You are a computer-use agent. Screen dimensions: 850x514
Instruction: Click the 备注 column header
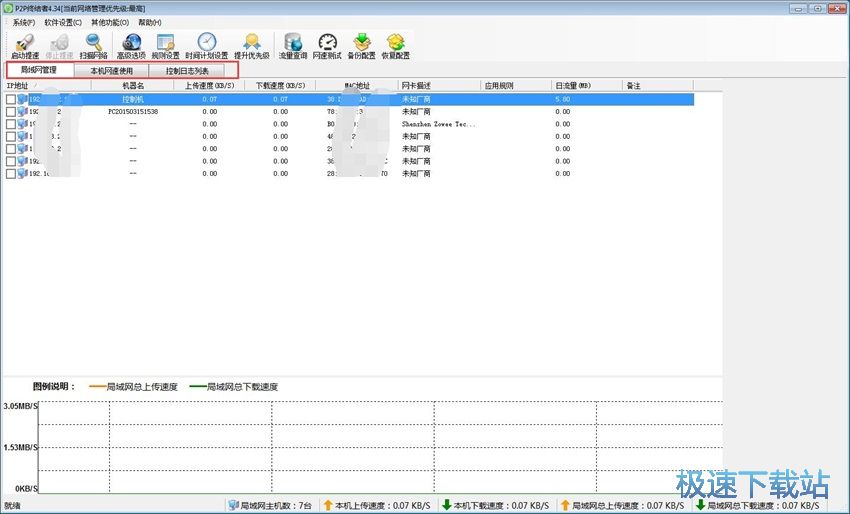[658, 86]
